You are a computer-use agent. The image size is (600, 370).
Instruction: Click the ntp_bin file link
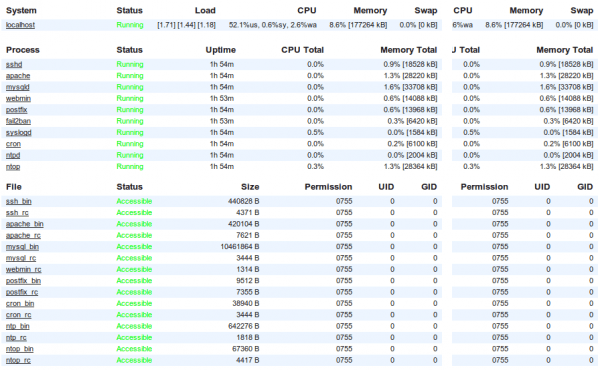tap(18, 327)
